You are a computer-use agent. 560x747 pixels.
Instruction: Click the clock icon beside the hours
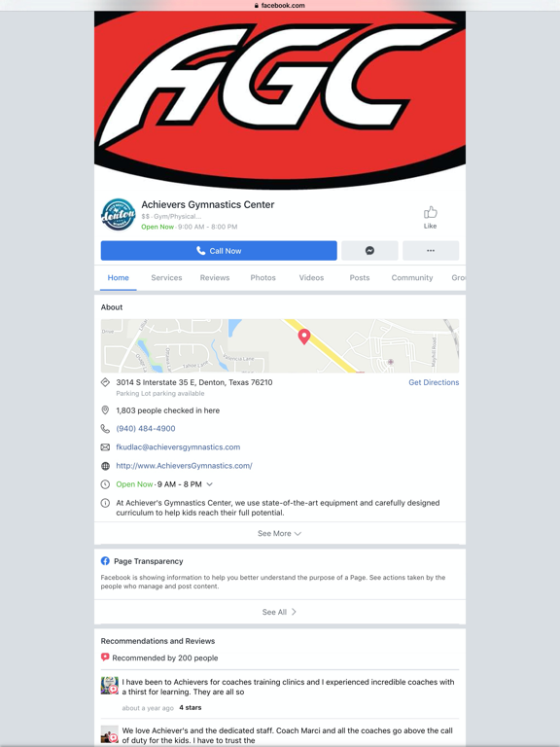coord(105,484)
